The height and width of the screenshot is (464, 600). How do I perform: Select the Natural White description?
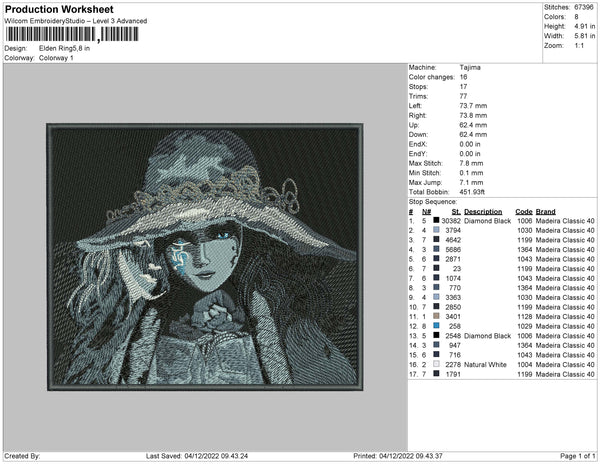coord(485,364)
